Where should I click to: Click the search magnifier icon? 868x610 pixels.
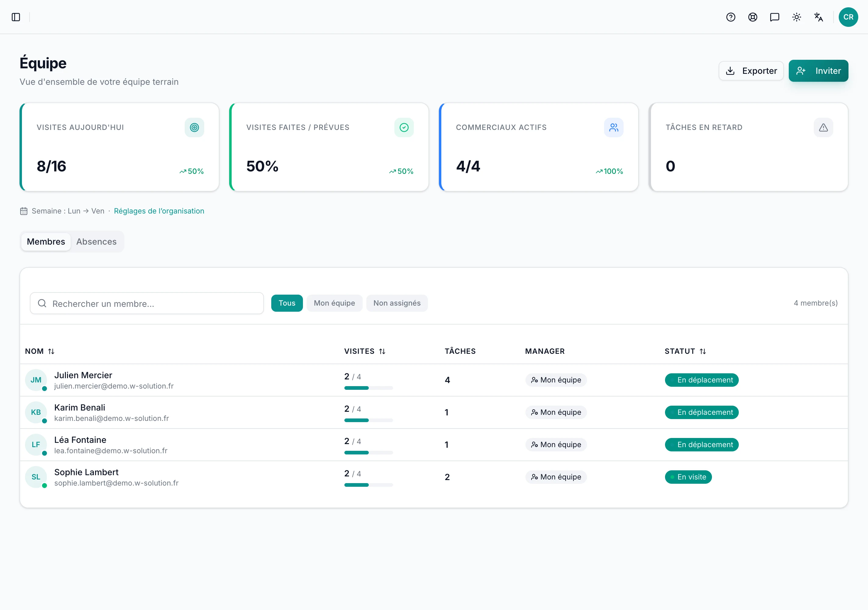click(42, 303)
